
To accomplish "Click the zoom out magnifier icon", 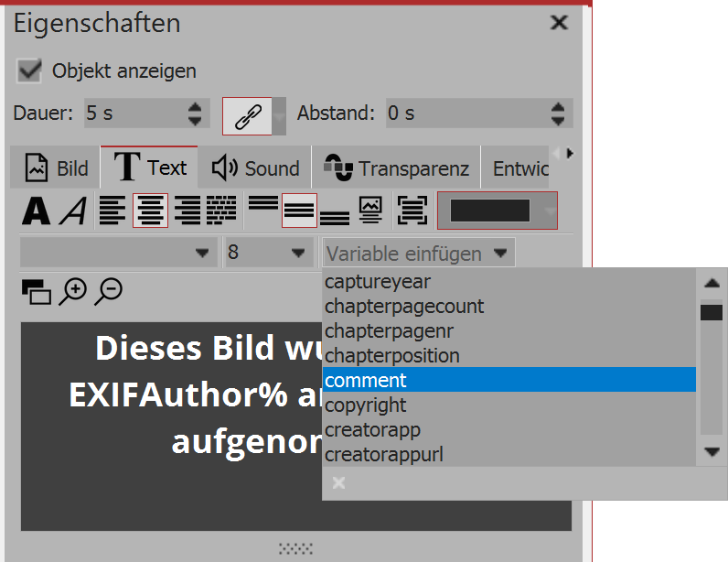I will click(108, 291).
